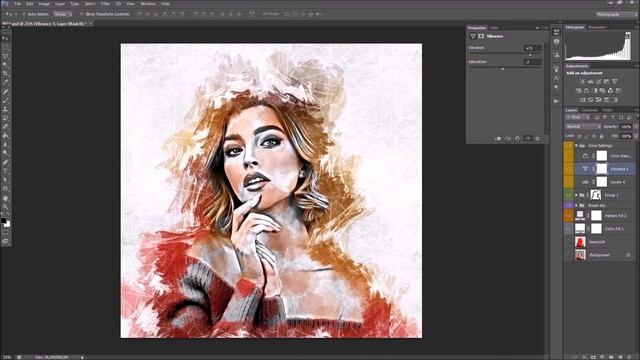
Task: Select the Background layer
Action: pos(604,255)
